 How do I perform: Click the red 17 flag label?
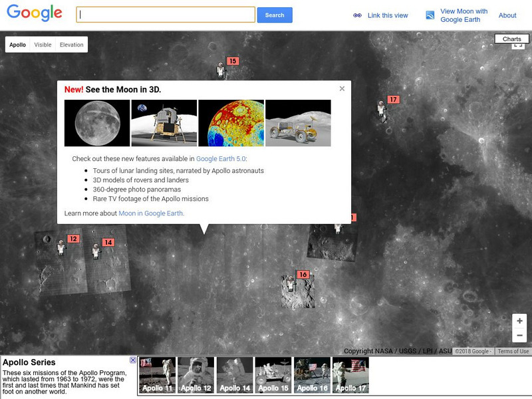393,99
